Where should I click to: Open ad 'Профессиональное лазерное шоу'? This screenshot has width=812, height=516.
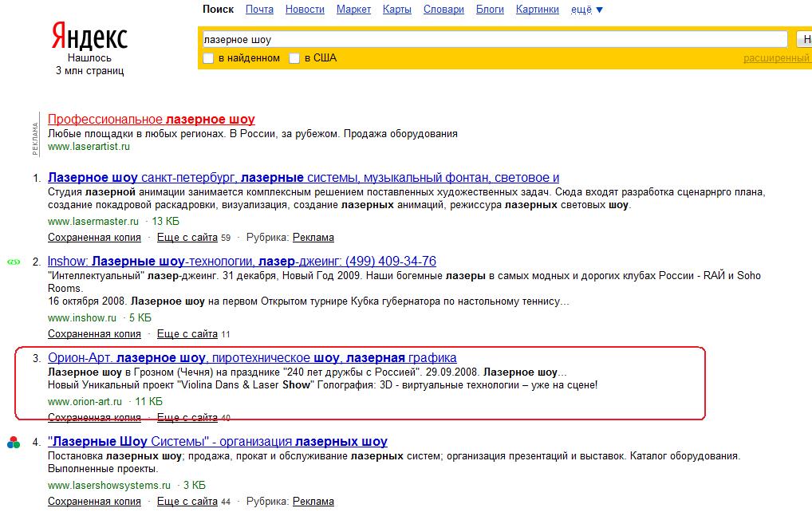pyautogui.click(x=152, y=119)
